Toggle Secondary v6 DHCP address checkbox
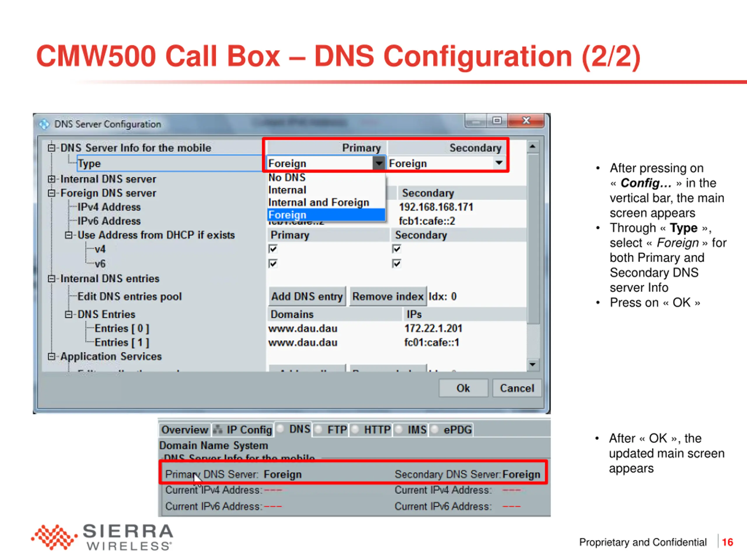The width and height of the screenshot is (747, 560). click(x=397, y=263)
